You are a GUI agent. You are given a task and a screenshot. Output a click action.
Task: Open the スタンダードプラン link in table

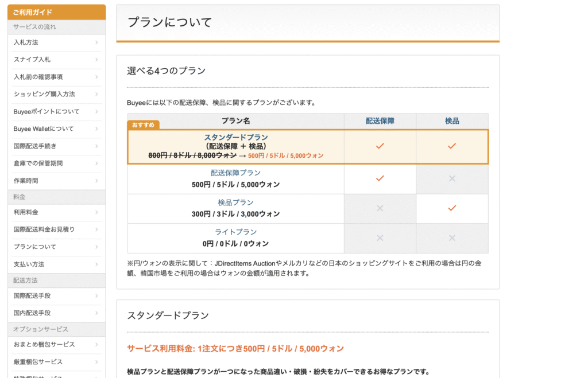[x=235, y=138]
